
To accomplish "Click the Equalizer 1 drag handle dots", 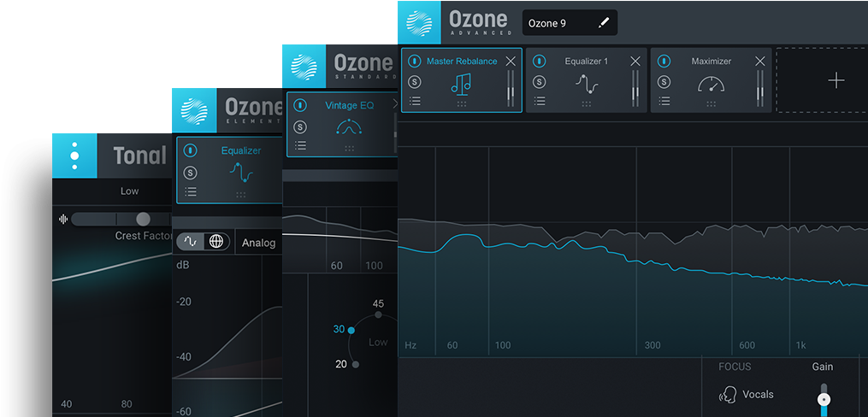I will click(x=587, y=103).
